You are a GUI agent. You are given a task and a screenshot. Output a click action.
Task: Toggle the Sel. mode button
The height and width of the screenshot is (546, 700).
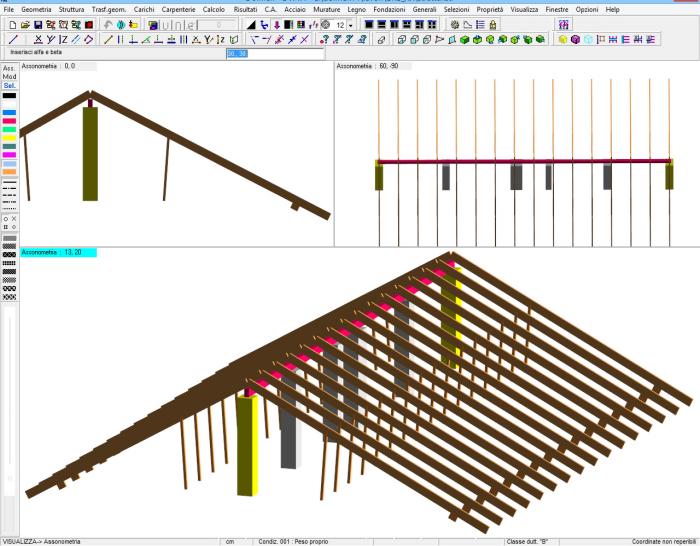pyautogui.click(x=9, y=86)
